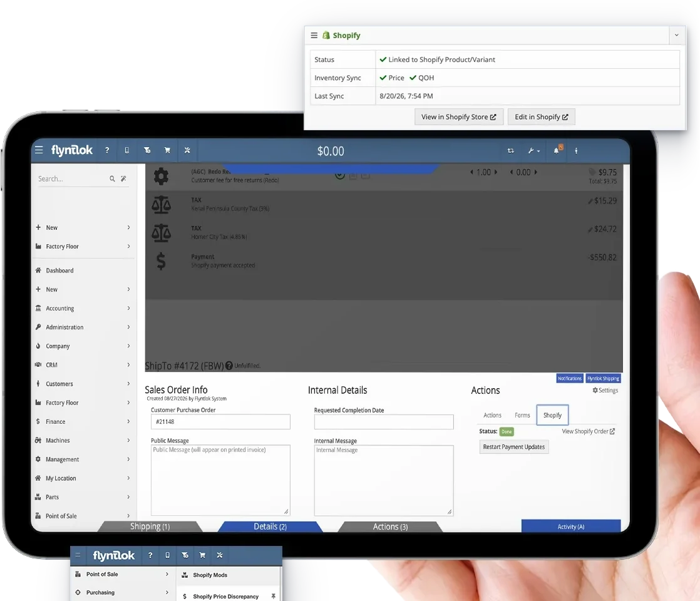Click the dollar icon on Payment line
This screenshot has height=601, width=700.
click(x=161, y=261)
